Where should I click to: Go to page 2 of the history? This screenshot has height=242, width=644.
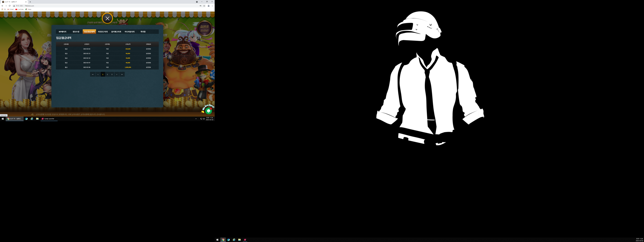click(107, 74)
